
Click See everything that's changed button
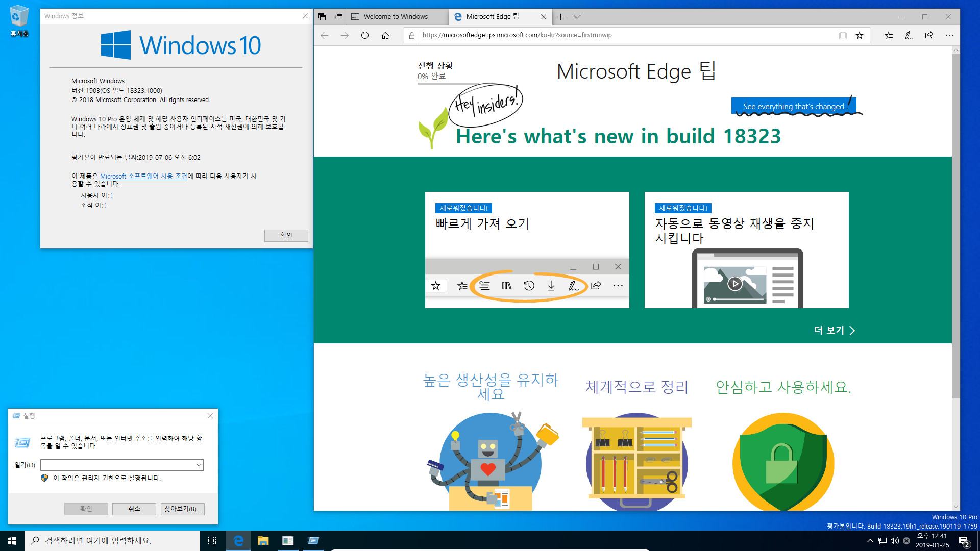794,106
